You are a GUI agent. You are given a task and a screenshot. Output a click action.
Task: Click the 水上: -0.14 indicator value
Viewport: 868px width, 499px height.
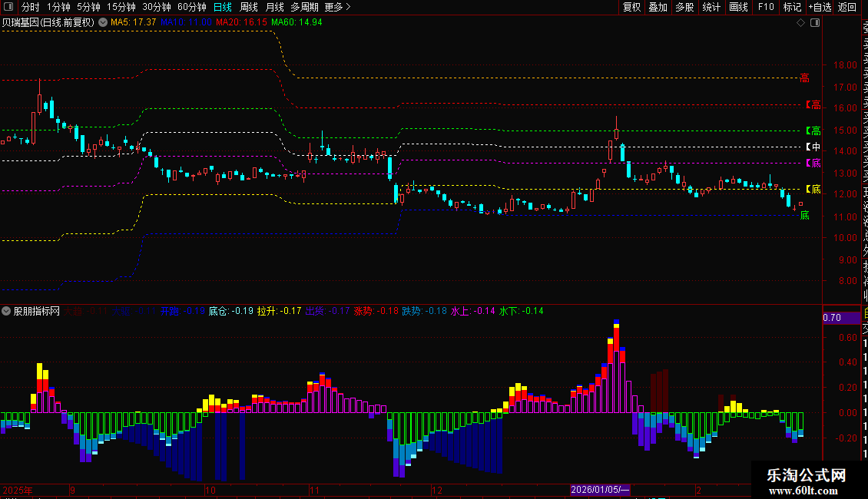472,311
